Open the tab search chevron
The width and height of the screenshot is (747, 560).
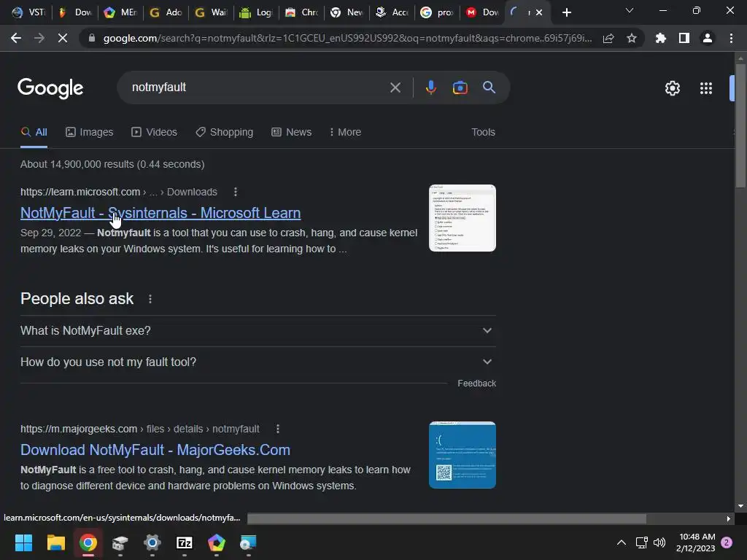click(x=630, y=10)
